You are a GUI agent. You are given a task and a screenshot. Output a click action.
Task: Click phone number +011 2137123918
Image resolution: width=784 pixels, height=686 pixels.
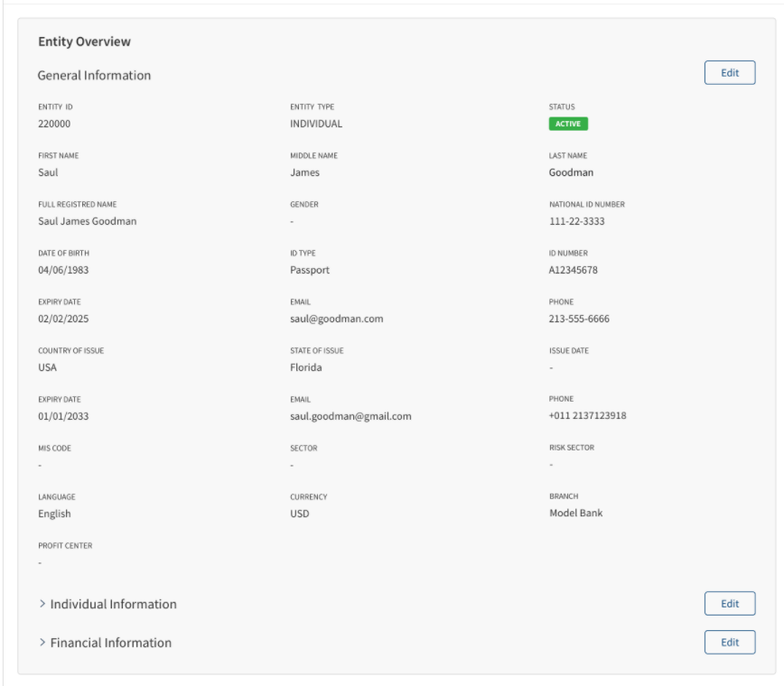pyautogui.click(x=587, y=416)
